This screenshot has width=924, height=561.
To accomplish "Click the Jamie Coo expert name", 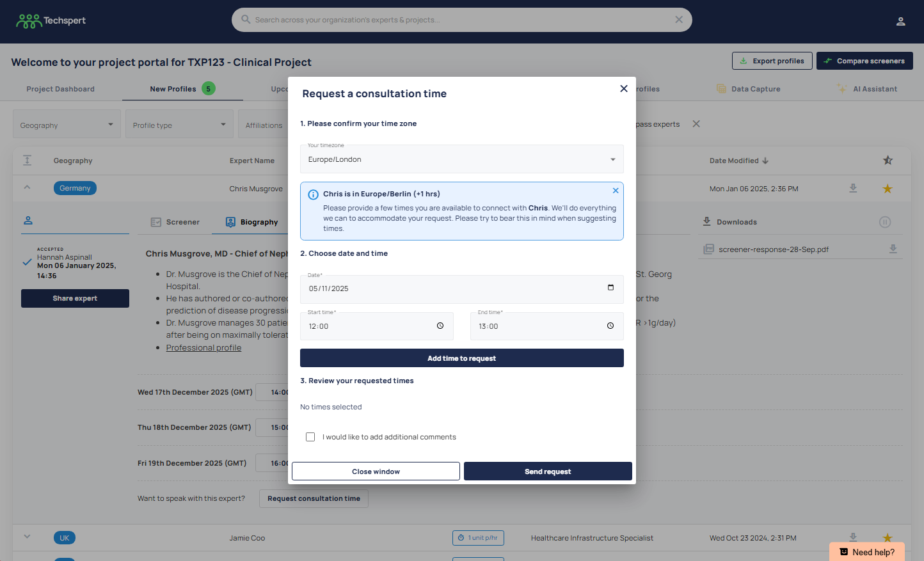I will (247, 538).
